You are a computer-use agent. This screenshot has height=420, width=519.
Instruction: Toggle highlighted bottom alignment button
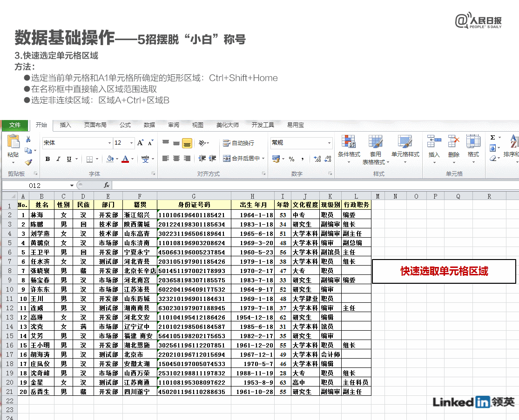point(187,143)
